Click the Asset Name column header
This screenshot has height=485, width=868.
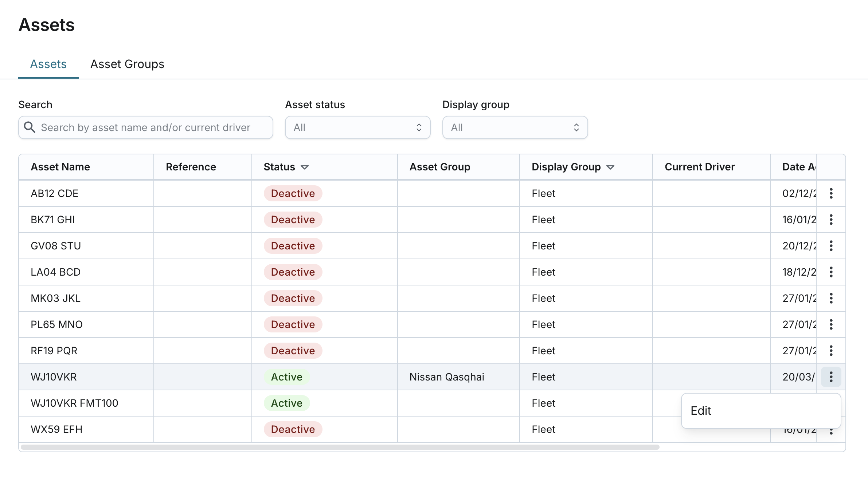[60, 167]
